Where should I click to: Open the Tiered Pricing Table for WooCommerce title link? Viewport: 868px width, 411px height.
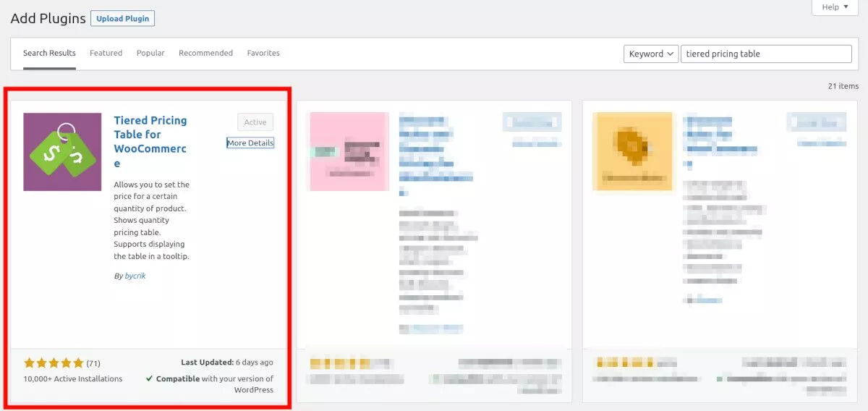(150, 142)
